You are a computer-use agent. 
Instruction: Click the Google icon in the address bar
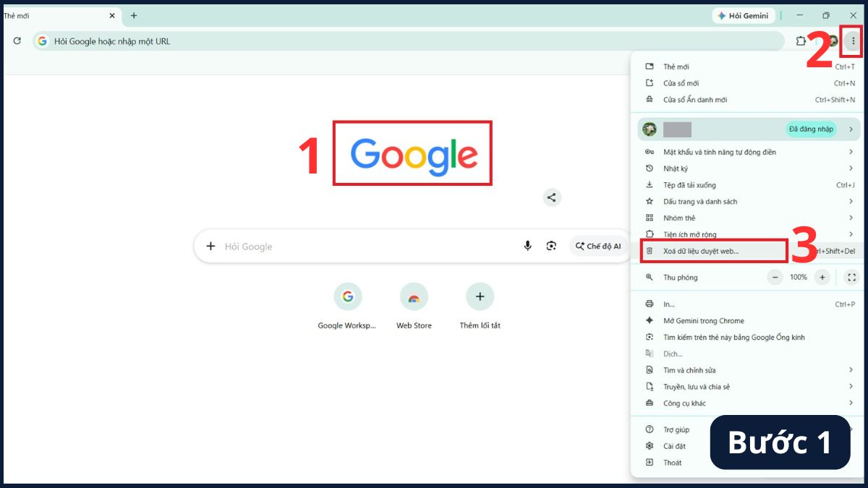43,41
